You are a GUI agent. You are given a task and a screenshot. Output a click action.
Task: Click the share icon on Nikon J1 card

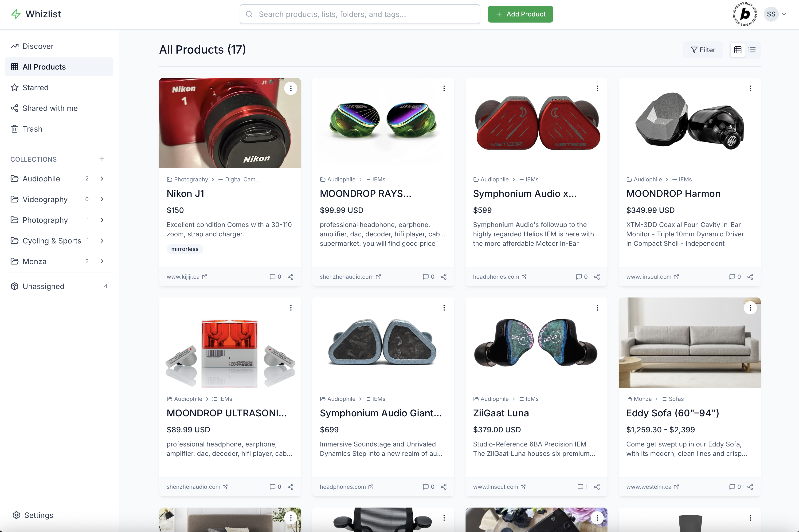click(290, 277)
